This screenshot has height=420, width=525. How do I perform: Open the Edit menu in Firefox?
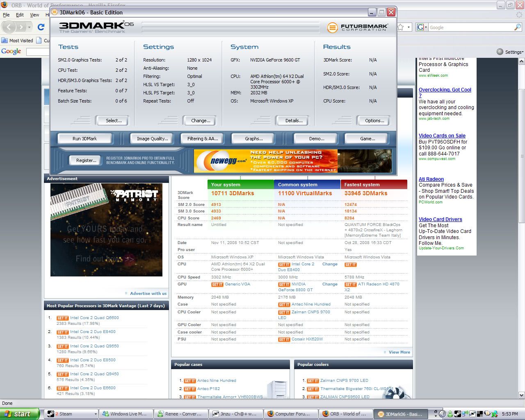[20, 15]
